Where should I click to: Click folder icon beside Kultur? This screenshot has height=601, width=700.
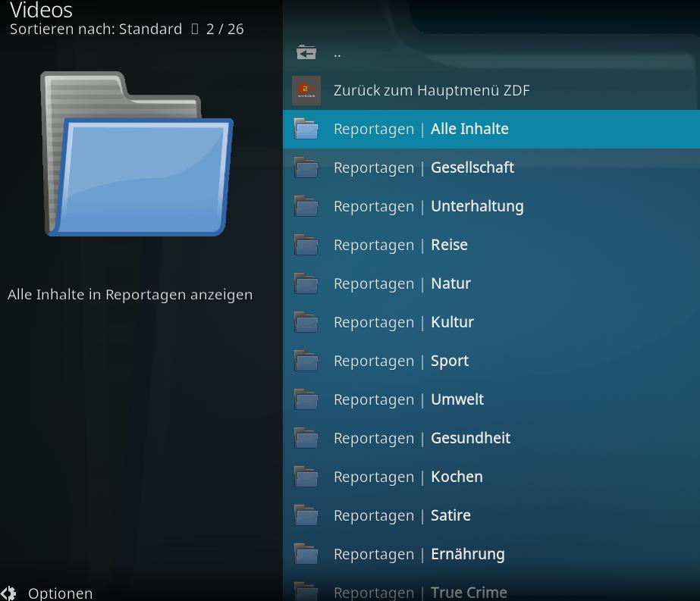pos(306,322)
